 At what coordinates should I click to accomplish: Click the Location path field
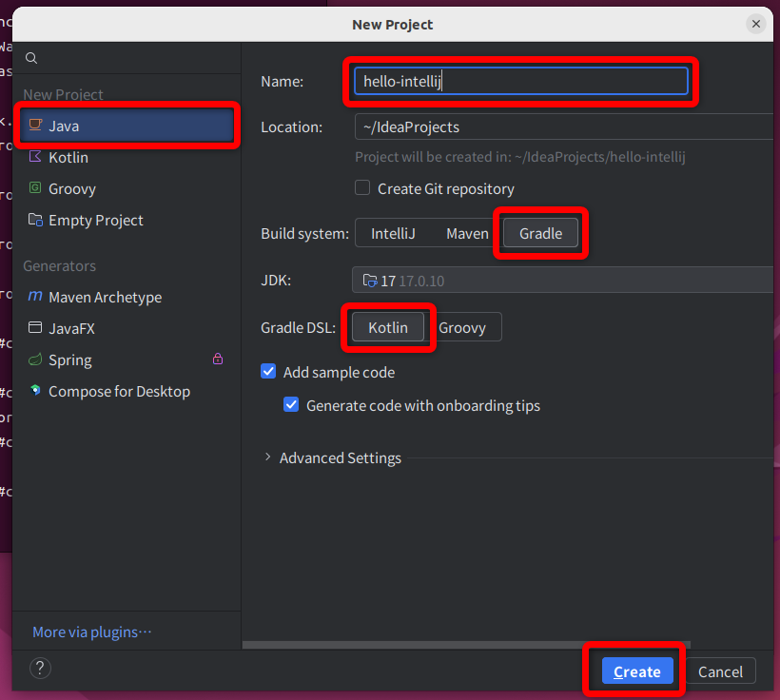(x=564, y=126)
